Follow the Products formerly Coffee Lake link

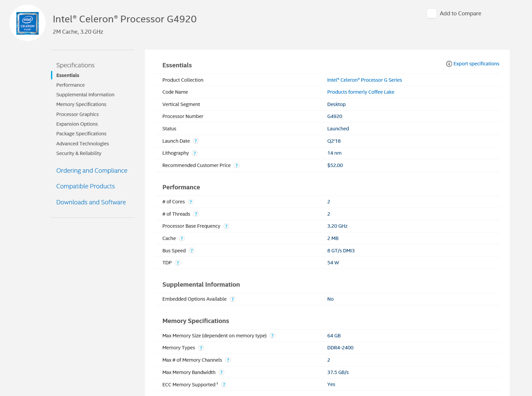tap(360, 92)
